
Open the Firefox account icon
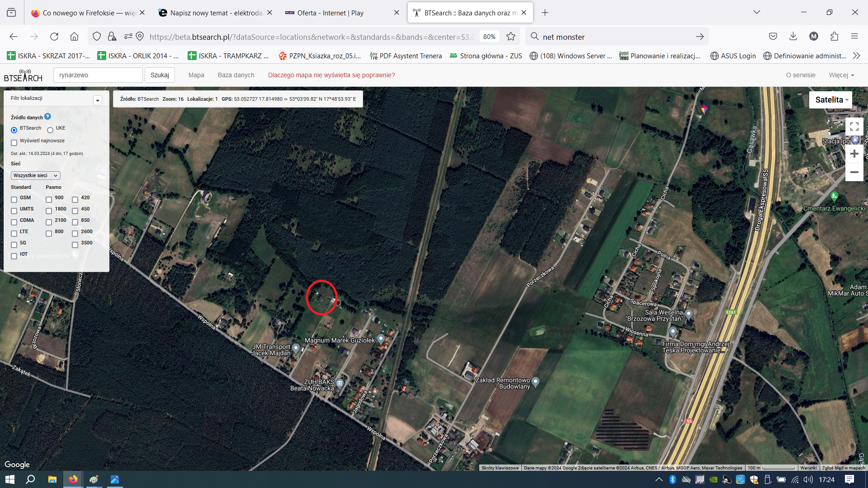pyautogui.click(x=814, y=37)
